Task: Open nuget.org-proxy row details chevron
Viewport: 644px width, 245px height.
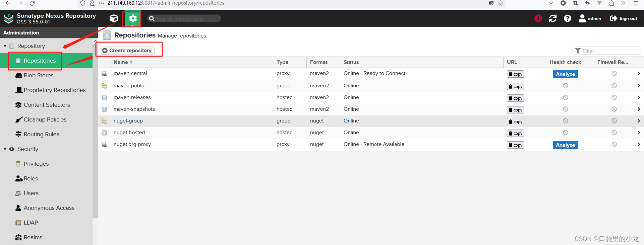Action: (x=639, y=144)
